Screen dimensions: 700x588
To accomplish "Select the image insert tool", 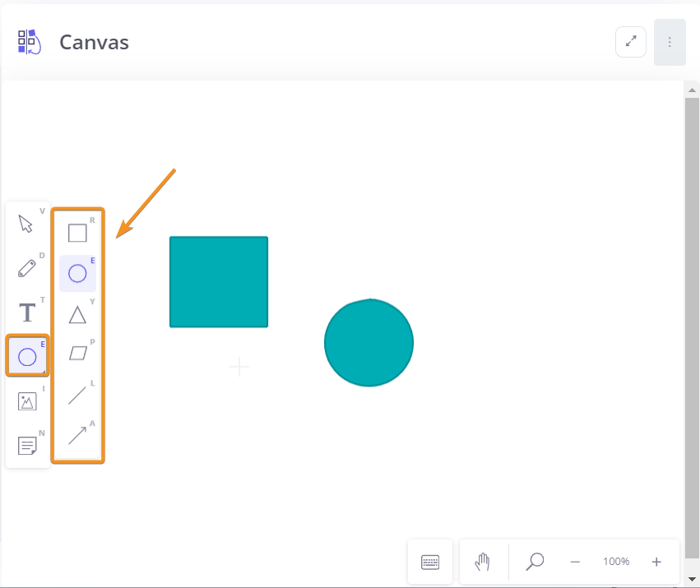I will tap(27, 401).
